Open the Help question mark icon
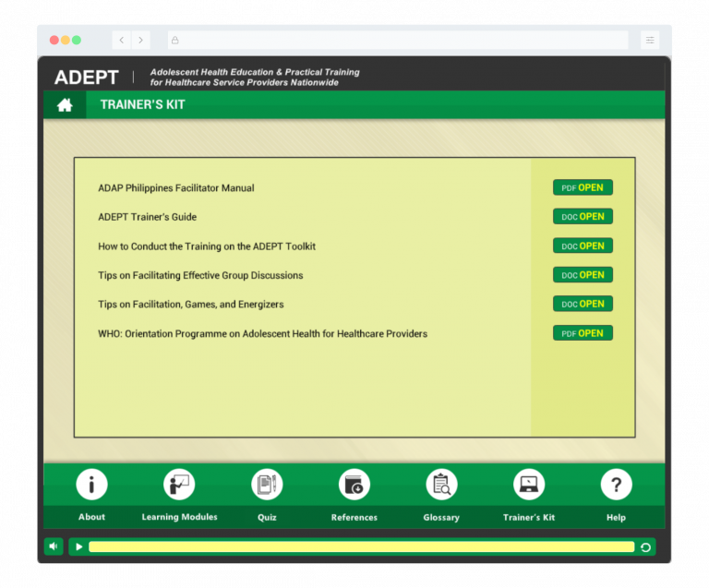709x588 pixels. pyautogui.click(x=616, y=485)
